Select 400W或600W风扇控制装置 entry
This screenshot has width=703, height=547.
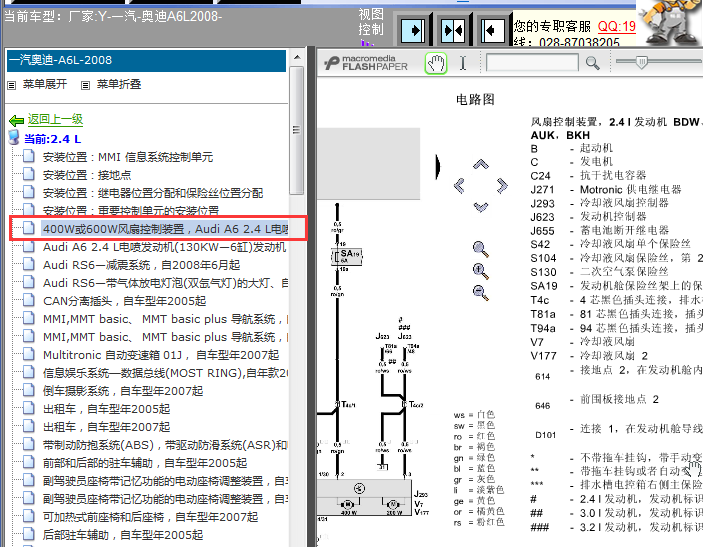165,229
